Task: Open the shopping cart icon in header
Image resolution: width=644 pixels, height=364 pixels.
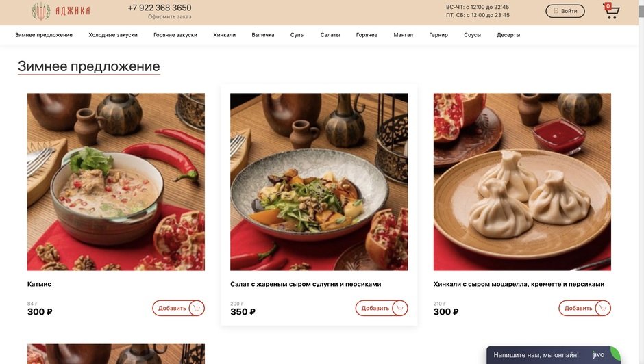Action: tap(611, 11)
